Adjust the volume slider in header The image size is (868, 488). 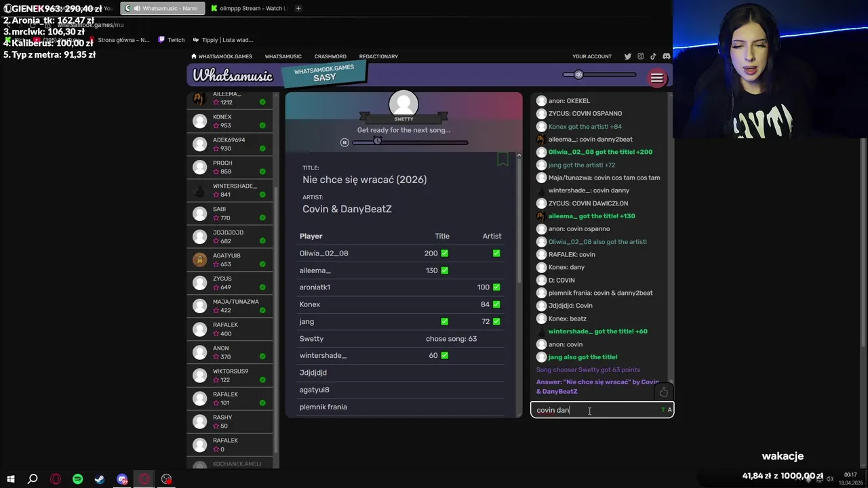click(599, 75)
